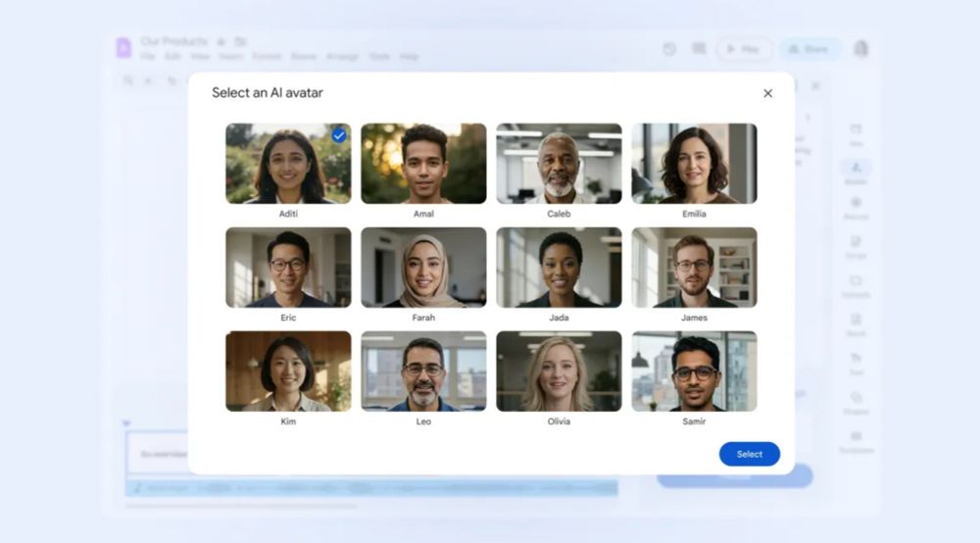Close the Select an AI avatar dialog
Viewport: 980px width, 543px height.
point(767,93)
